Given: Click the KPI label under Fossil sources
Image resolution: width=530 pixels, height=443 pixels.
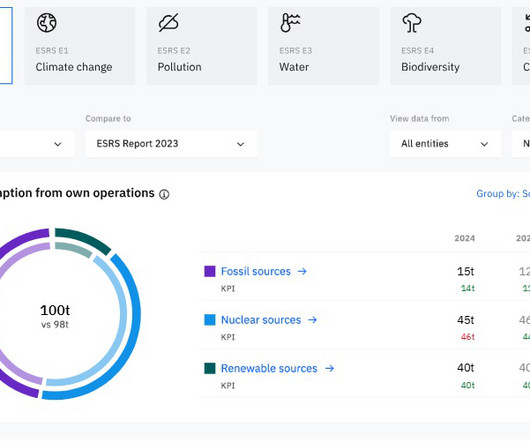Looking at the screenshot, I should pyautogui.click(x=228, y=289).
